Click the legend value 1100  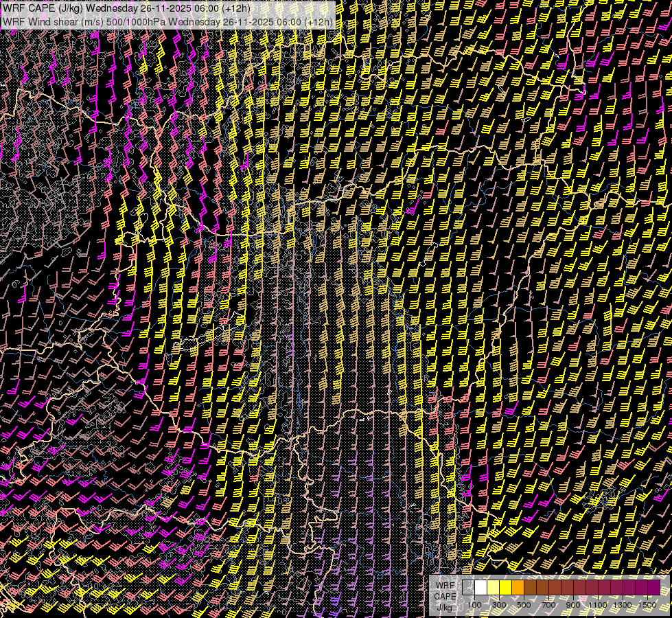(x=597, y=605)
